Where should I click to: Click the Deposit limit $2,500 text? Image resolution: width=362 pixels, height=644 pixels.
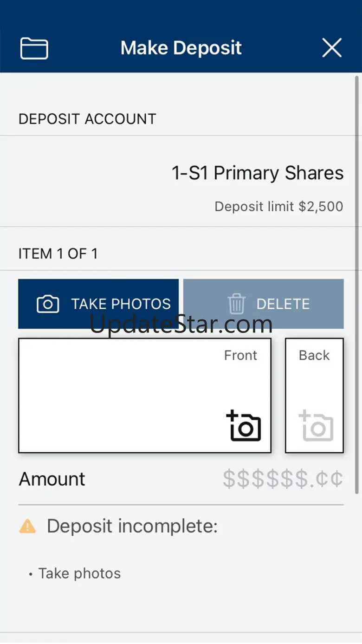[278, 207]
